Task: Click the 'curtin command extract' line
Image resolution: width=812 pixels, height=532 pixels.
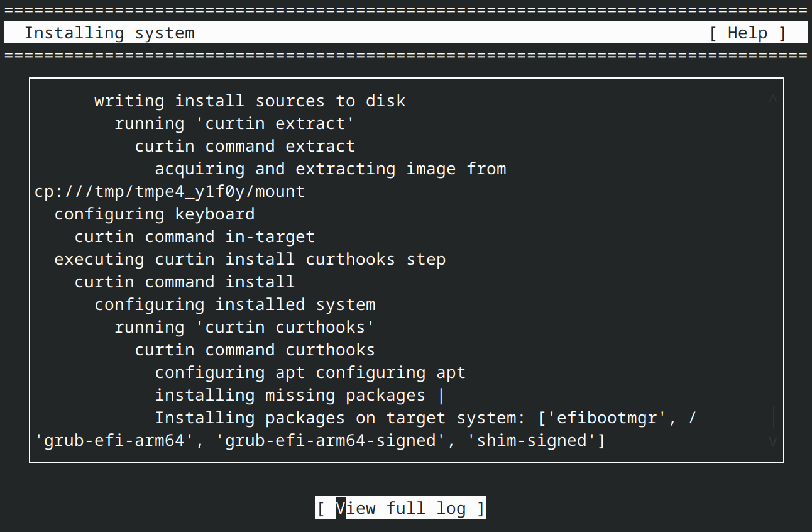Action: pos(245,146)
